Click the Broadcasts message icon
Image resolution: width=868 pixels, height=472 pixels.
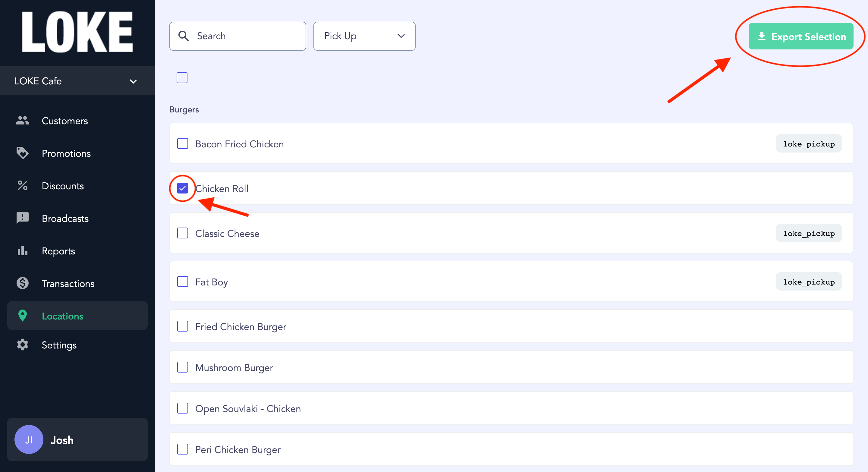click(x=23, y=218)
